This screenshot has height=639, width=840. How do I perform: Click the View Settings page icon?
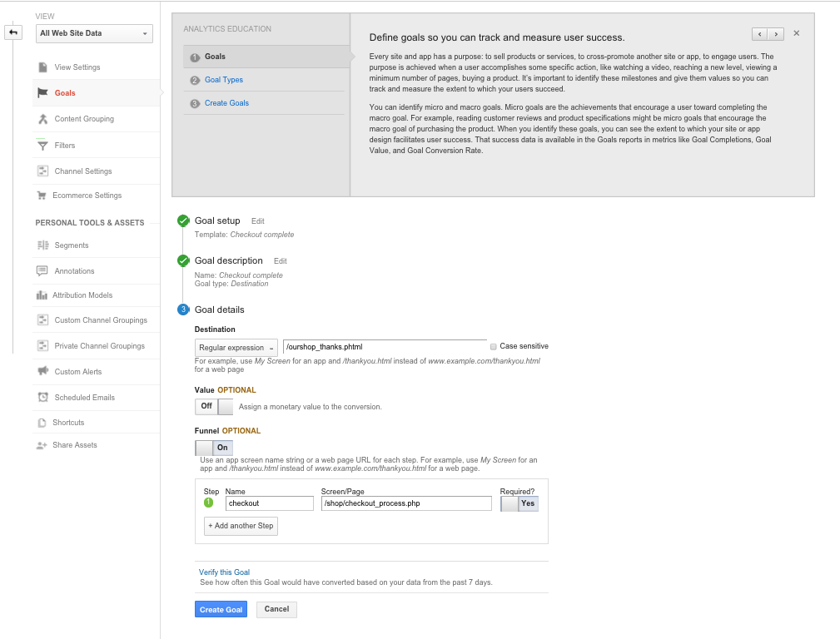42,67
